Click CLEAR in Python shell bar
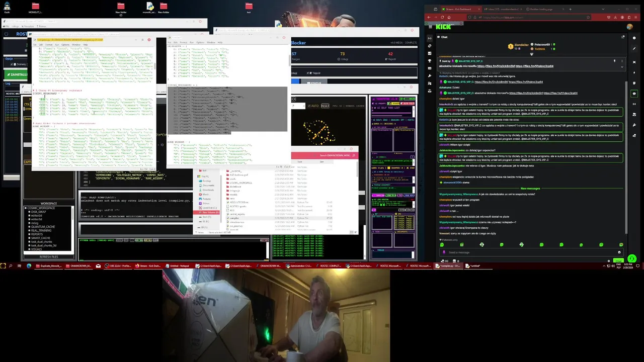The width and height of the screenshot is (644, 362). (155, 240)
